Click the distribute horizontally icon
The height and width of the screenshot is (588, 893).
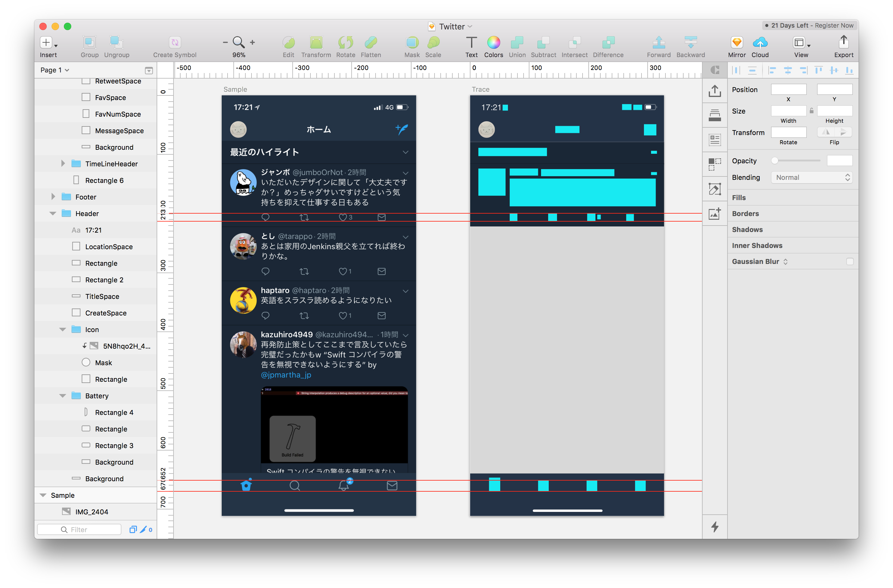pyautogui.click(x=736, y=70)
